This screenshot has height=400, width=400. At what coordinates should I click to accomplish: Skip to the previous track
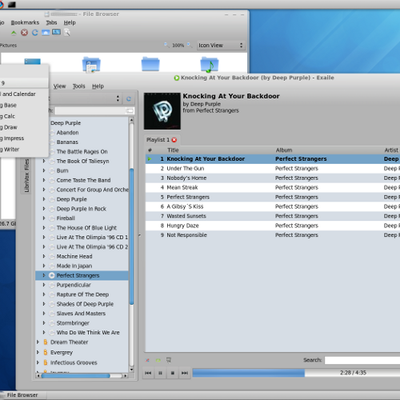[148, 373]
